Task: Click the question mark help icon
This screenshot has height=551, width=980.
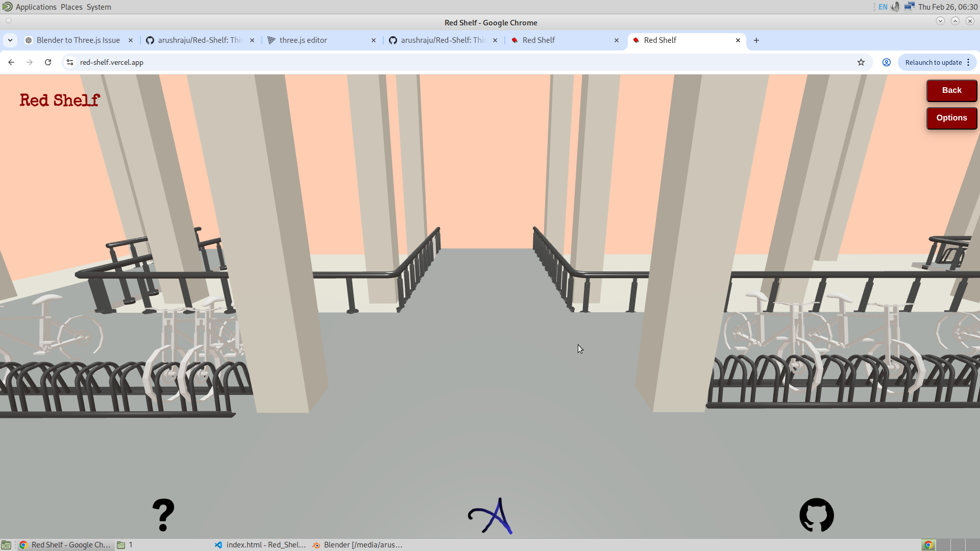Action: (163, 515)
